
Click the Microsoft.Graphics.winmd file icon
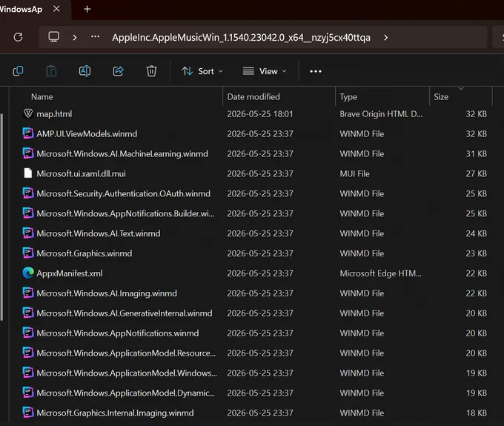28,253
